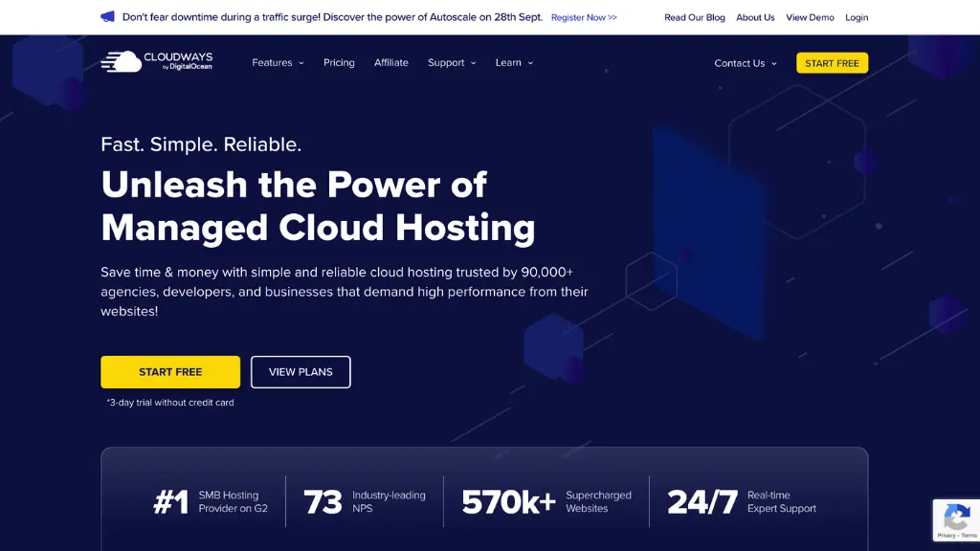Click the Login link
This screenshot has height=551, width=980.
point(857,17)
